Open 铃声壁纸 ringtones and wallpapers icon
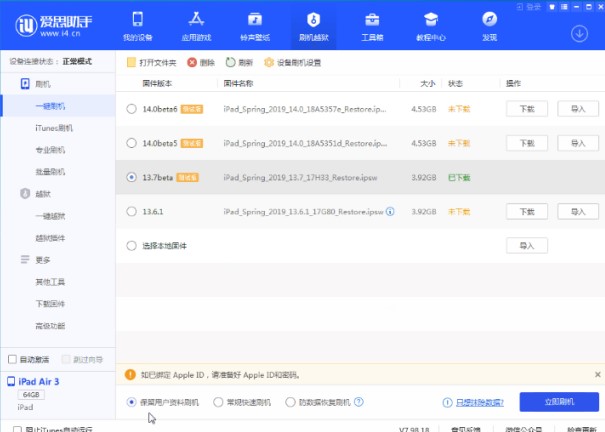 [254, 20]
